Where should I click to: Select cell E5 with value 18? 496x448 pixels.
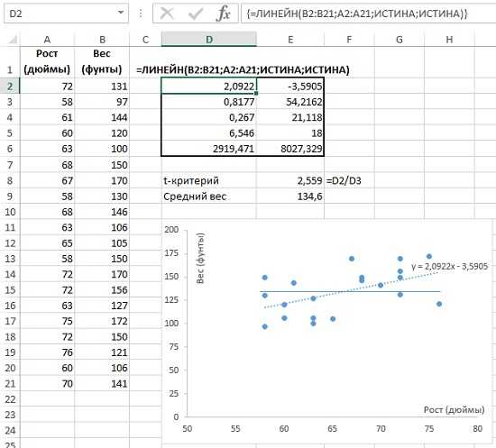[290, 133]
